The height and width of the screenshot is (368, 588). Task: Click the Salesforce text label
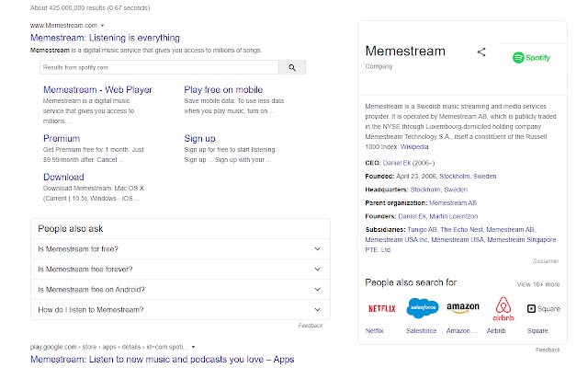[x=421, y=331]
